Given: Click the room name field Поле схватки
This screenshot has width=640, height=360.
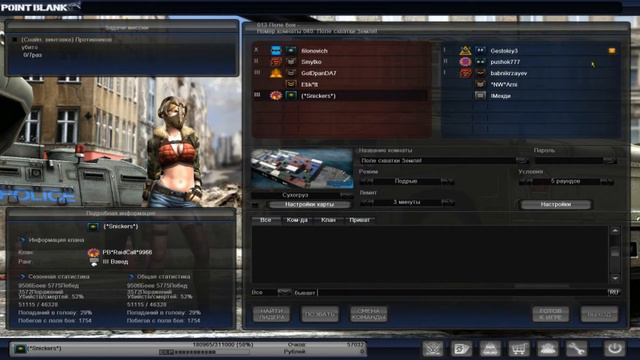Looking at the screenshot, I should click(x=438, y=160).
